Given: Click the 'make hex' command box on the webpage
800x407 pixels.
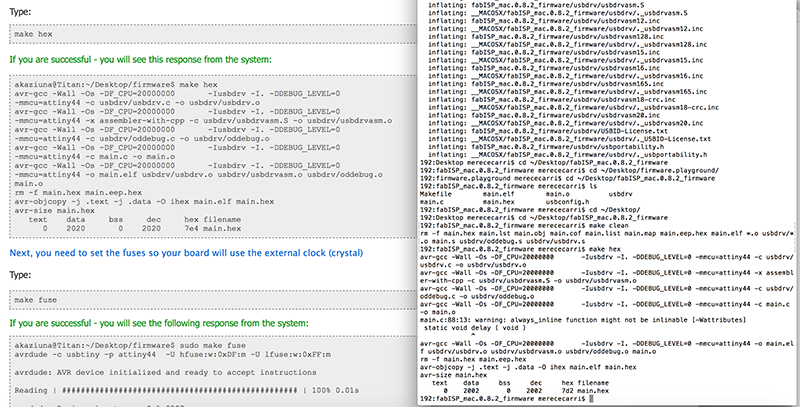Looking at the screenshot, I should click(x=213, y=34).
